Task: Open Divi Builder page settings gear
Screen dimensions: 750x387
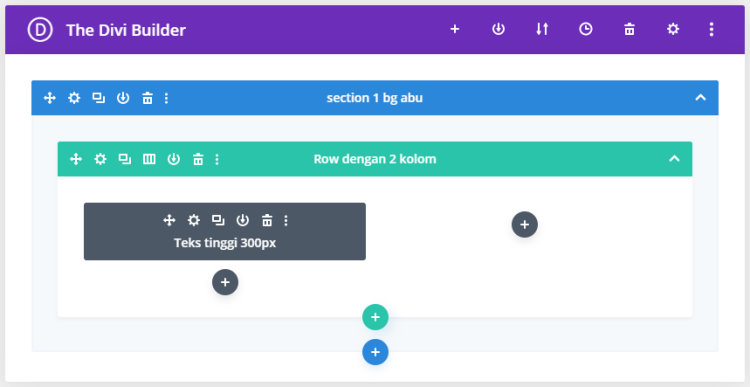Action: (673, 30)
